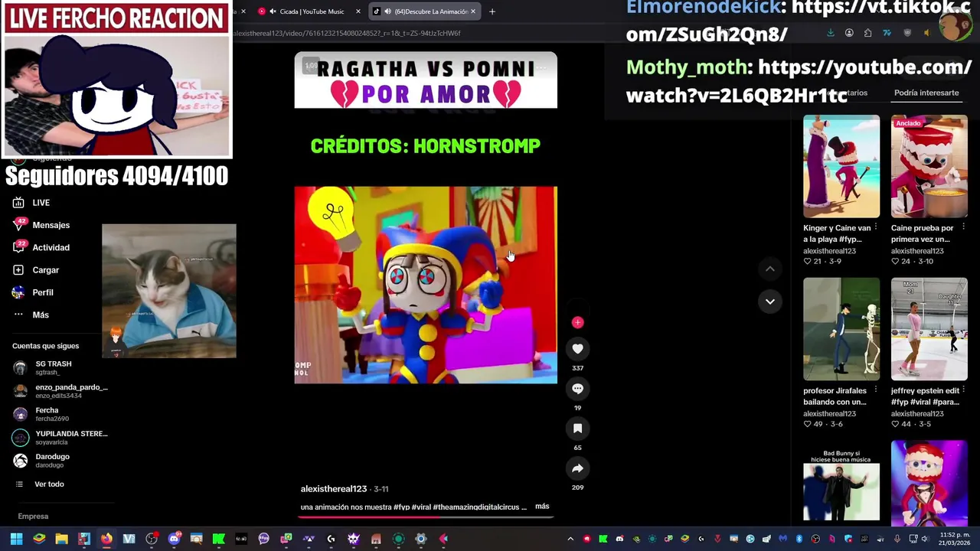Open options for Kinger y Caine video
The width and height of the screenshot is (980, 551).
(876, 227)
